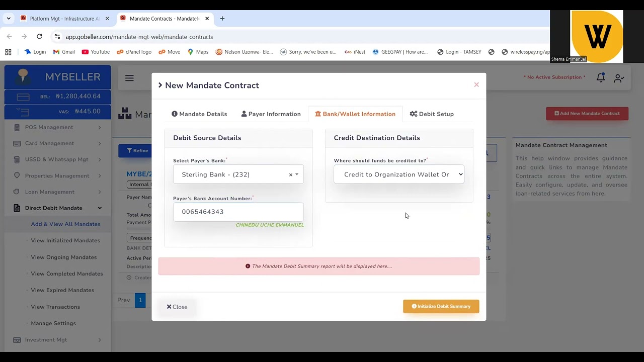Expand Properties Management menu
The height and width of the screenshot is (362, 644).
58,175
